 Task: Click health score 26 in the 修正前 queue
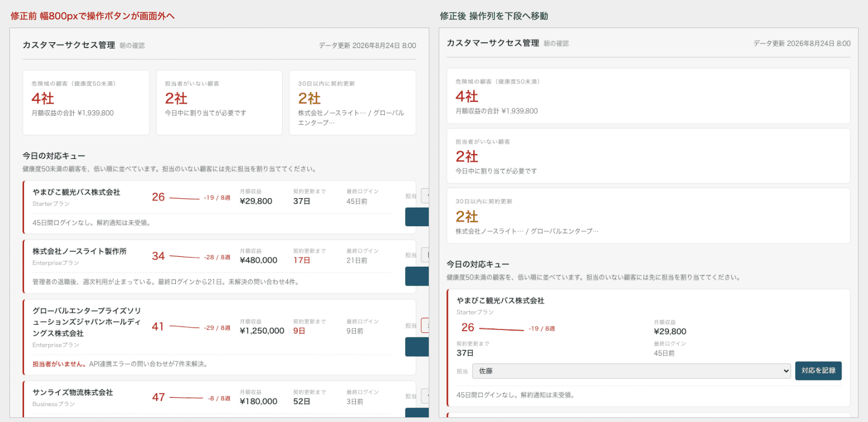click(x=158, y=198)
